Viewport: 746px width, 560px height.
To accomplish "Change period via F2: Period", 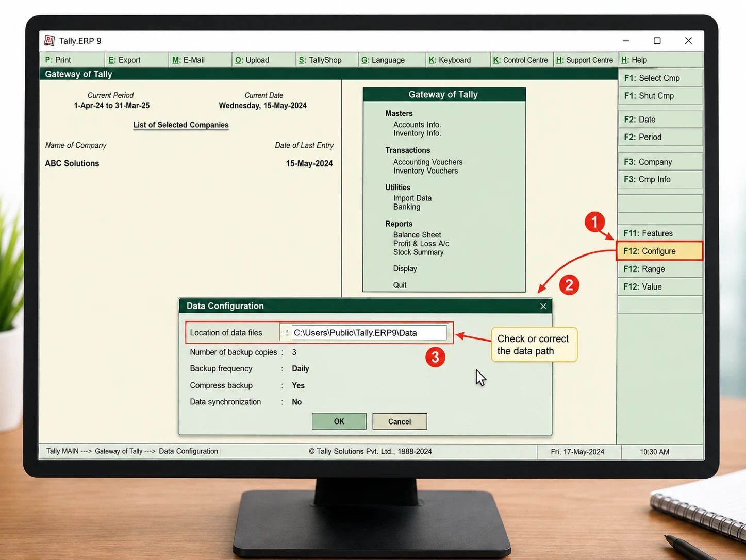I will pyautogui.click(x=660, y=137).
